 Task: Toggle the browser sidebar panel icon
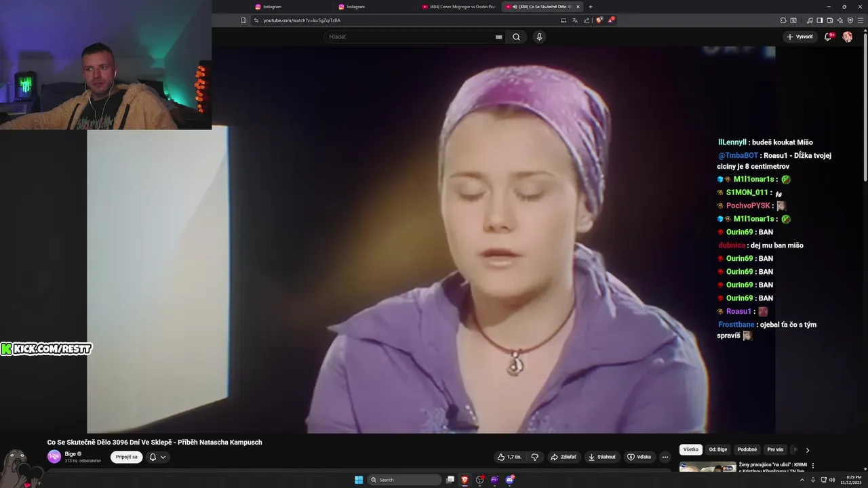tap(820, 20)
